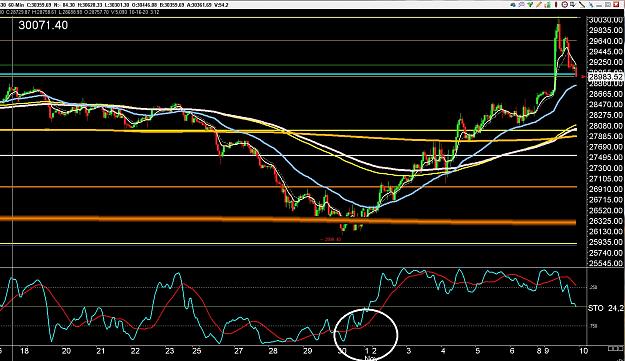Select the yellow pencil drawing tool
This screenshot has height=361, width=625.
[x=539, y=5]
